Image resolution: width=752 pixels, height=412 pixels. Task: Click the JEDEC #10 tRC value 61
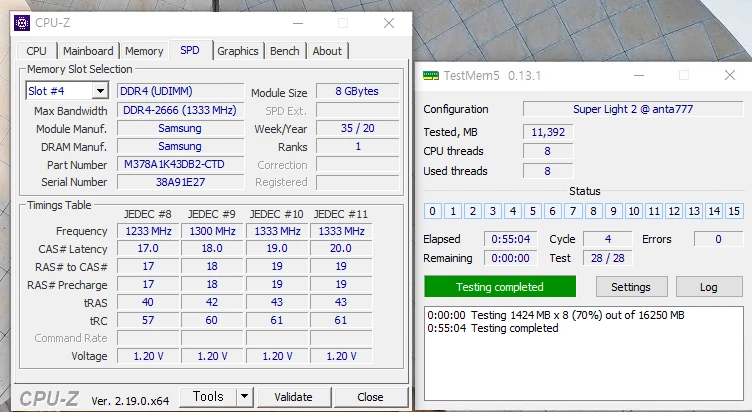[277, 320]
